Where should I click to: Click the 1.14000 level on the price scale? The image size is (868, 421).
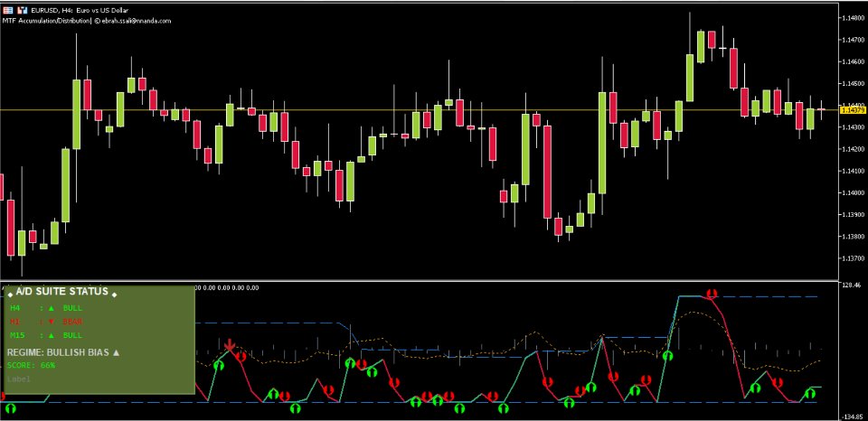tap(854, 192)
